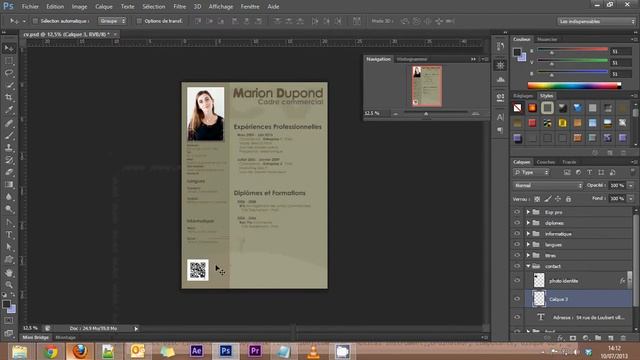
Task: Click lock transparent pixels icon
Action: pos(537,199)
